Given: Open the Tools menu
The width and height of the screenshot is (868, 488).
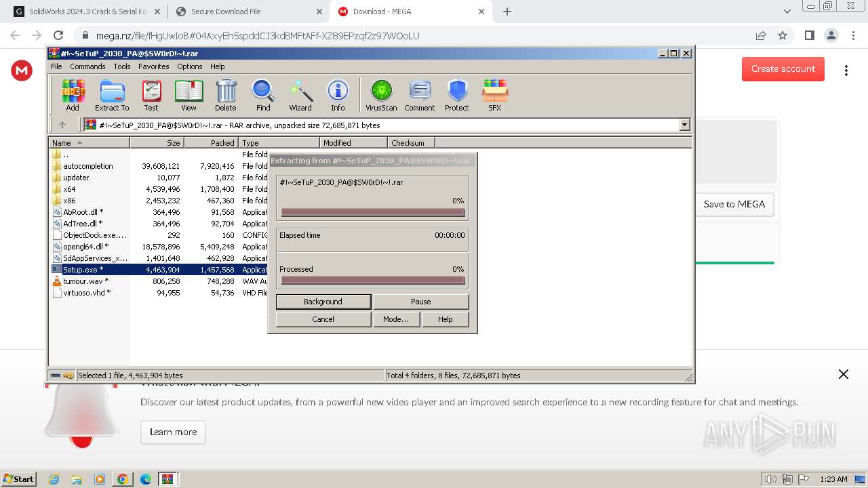Looking at the screenshot, I should [122, 66].
